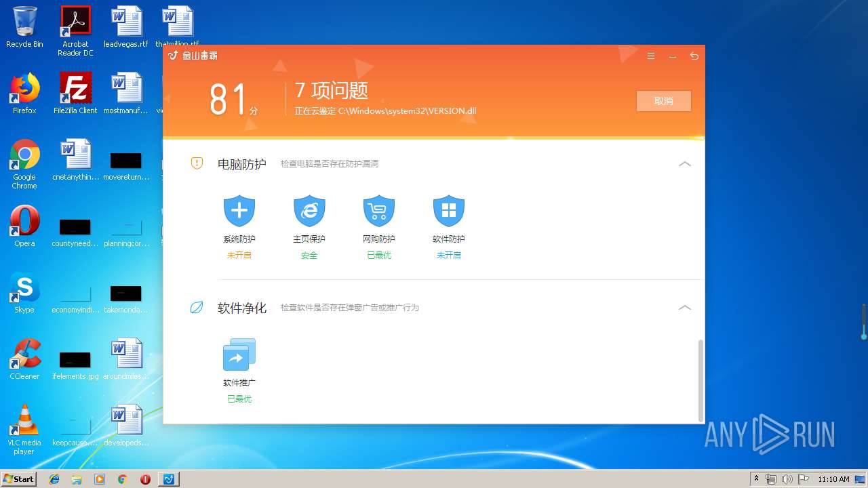This screenshot has height=488, width=868.
Task: Click the 电脑防护 section title
Action: (x=241, y=164)
